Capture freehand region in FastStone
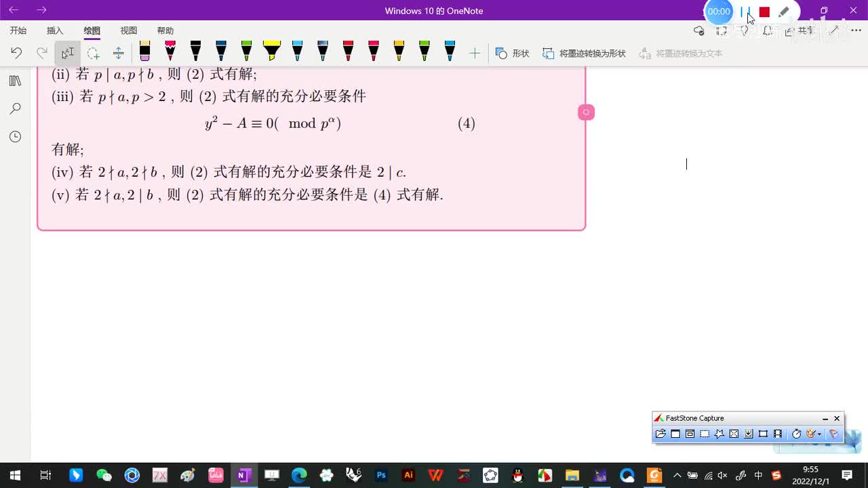Image resolution: width=868 pixels, height=488 pixels. tap(719, 434)
